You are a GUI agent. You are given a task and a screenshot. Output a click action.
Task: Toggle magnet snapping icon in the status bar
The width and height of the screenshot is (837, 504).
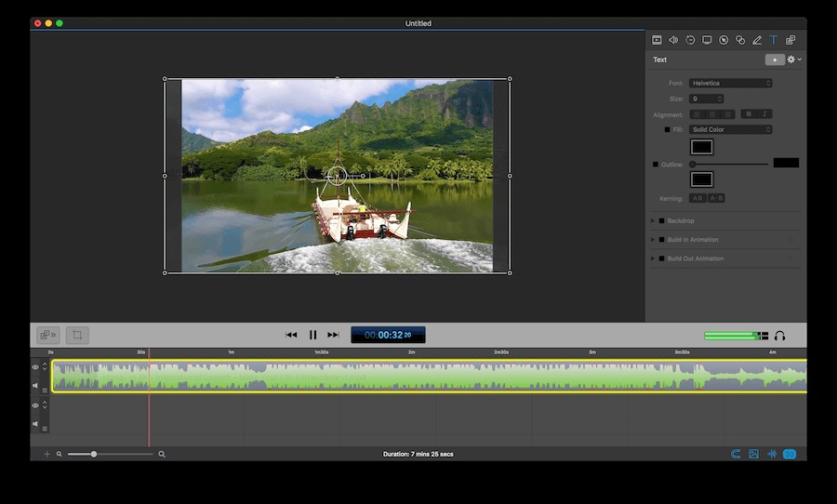736,454
